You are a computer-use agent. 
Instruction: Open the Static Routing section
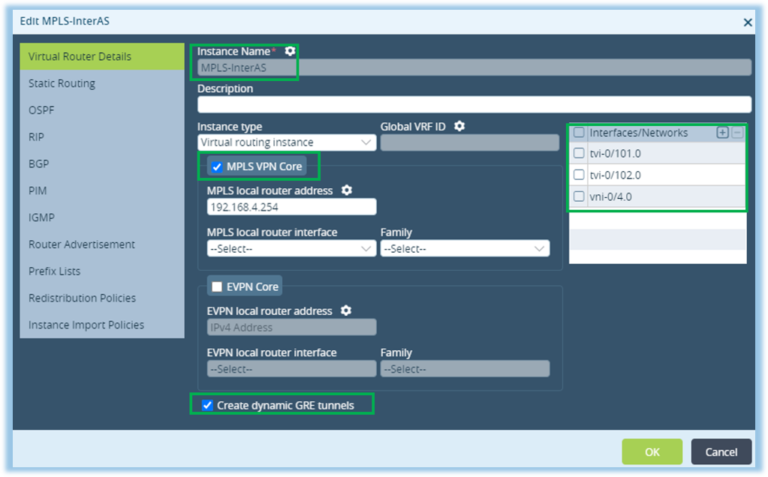coord(62,84)
